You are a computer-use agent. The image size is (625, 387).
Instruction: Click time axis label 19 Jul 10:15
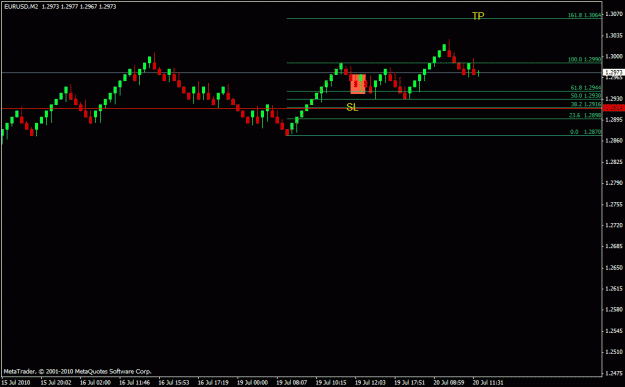pos(331,383)
